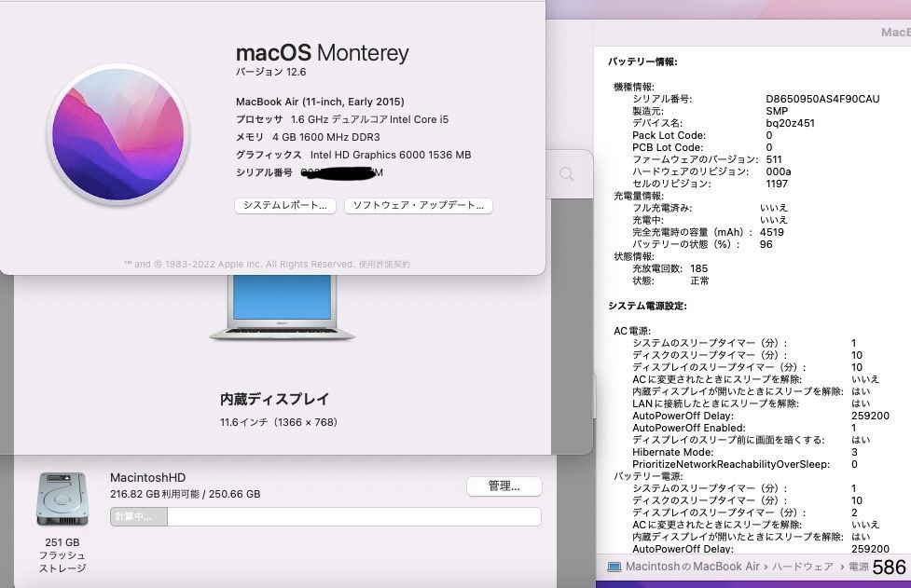Select 電源 in the path bar
The height and width of the screenshot is (588, 911).
pos(859,567)
